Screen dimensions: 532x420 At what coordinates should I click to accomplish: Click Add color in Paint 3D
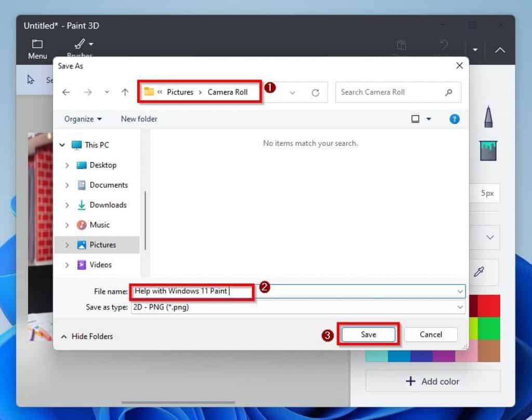[x=433, y=382]
